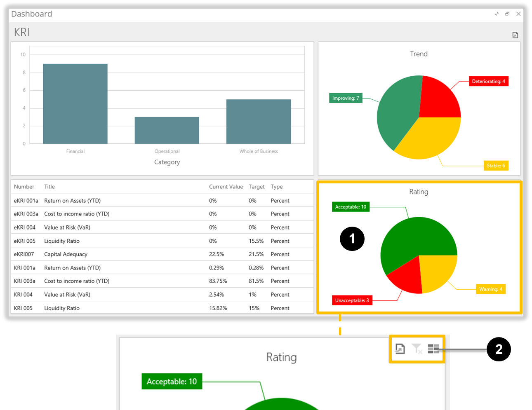Click the KRI dashboard export icon
The width and height of the screenshot is (532, 410).
click(515, 35)
